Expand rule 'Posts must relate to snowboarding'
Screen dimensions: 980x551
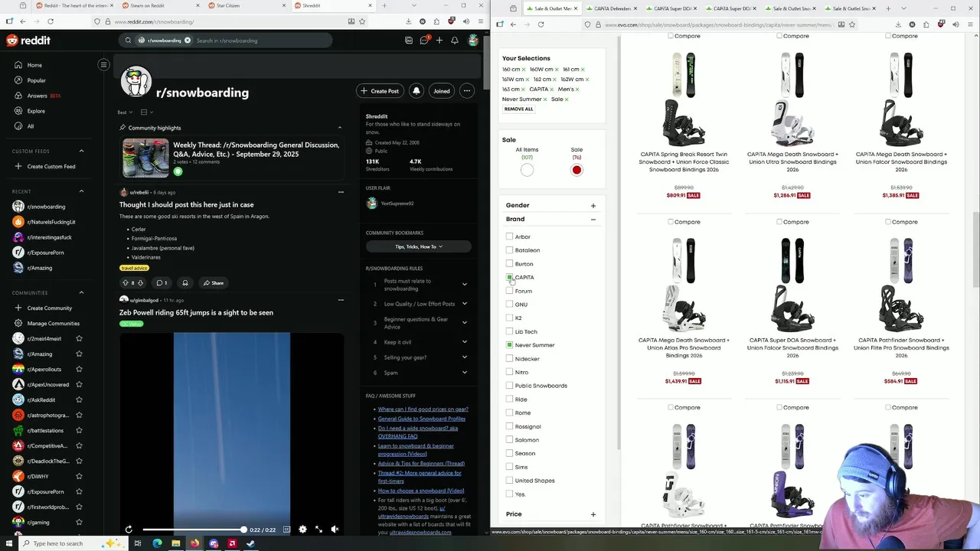tap(464, 285)
